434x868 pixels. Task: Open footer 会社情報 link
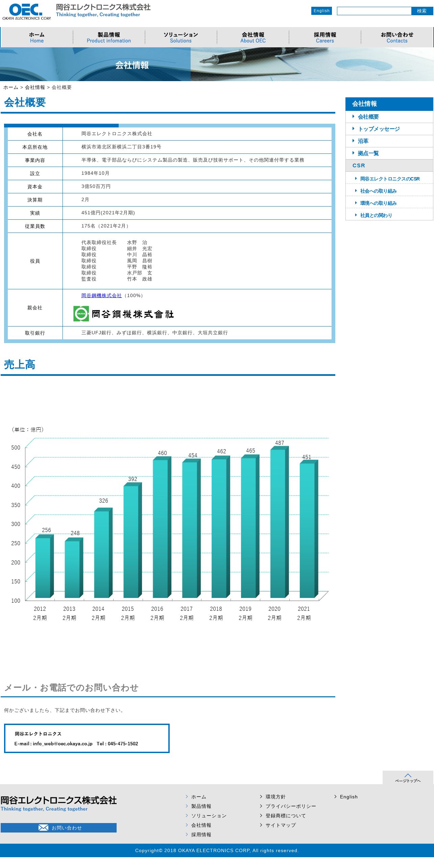tap(201, 825)
